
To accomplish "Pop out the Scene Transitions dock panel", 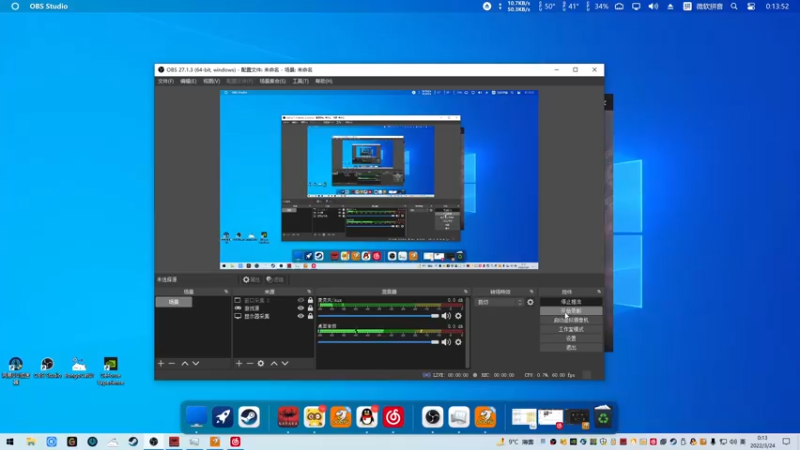I will tap(532, 292).
